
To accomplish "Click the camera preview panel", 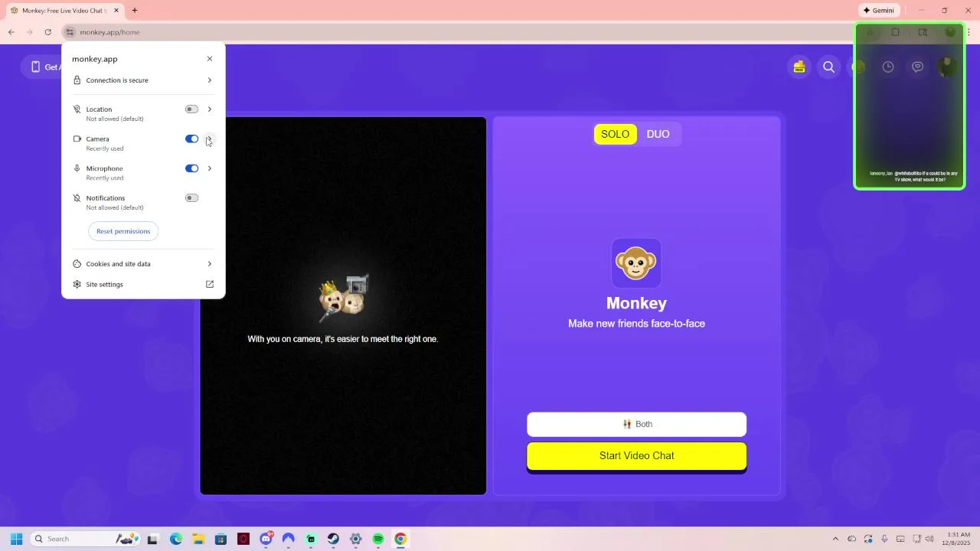I will tap(343, 305).
